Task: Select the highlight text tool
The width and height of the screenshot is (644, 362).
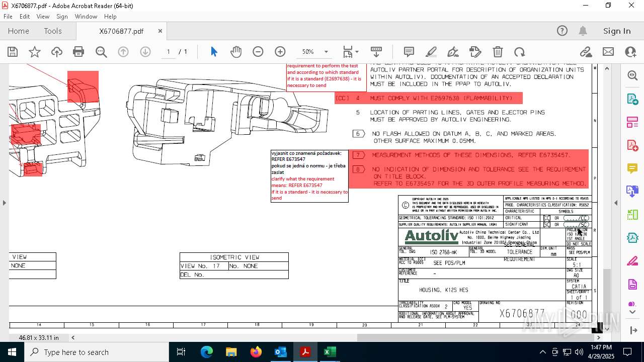Action: (431, 52)
